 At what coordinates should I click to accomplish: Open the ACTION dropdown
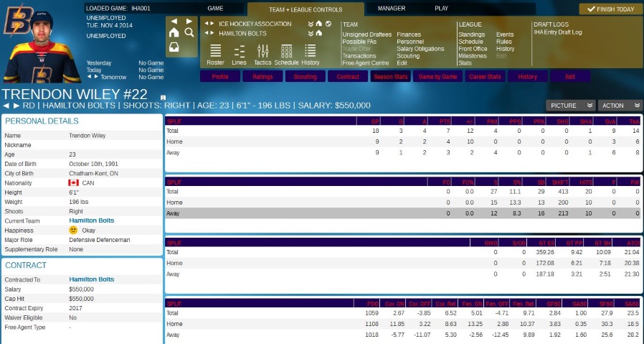[620, 106]
